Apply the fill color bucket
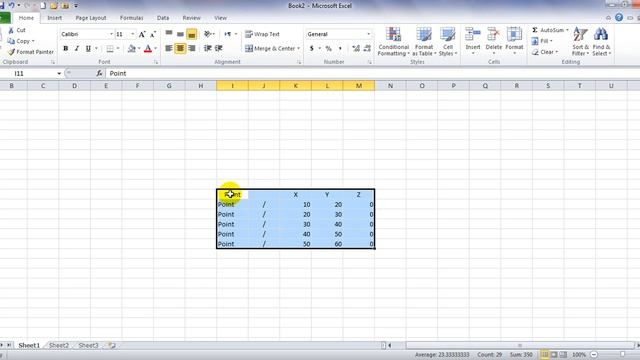This screenshot has height=360, width=640. point(131,49)
